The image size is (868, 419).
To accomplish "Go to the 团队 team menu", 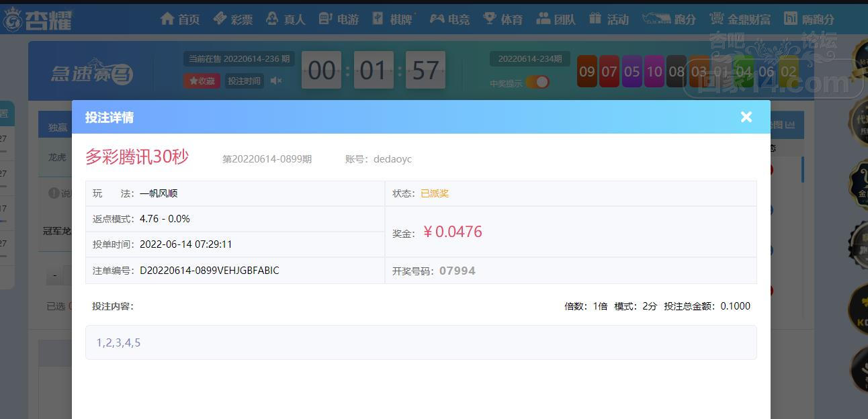I will click(544, 19).
